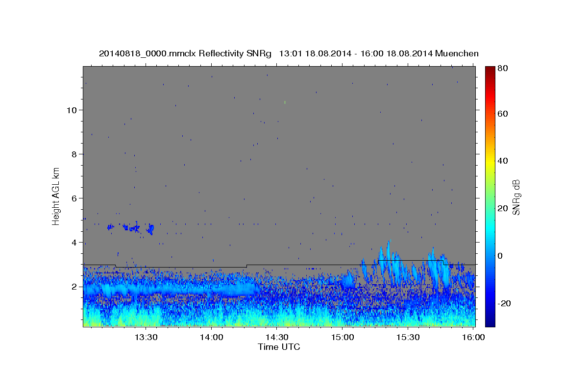Viewport: 588px width, 392px height.
Task: Click the 16:00 time tick label
Action: [473, 337]
